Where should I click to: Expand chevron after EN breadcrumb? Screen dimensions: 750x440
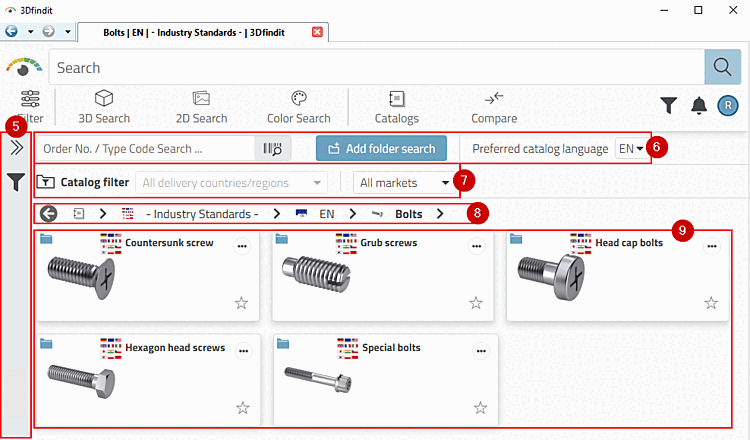[353, 214]
